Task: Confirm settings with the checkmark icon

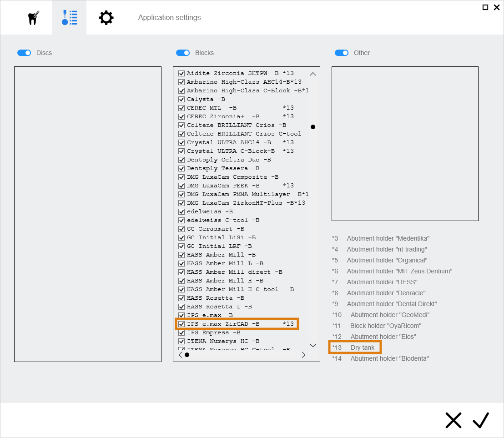Action: 481,420
